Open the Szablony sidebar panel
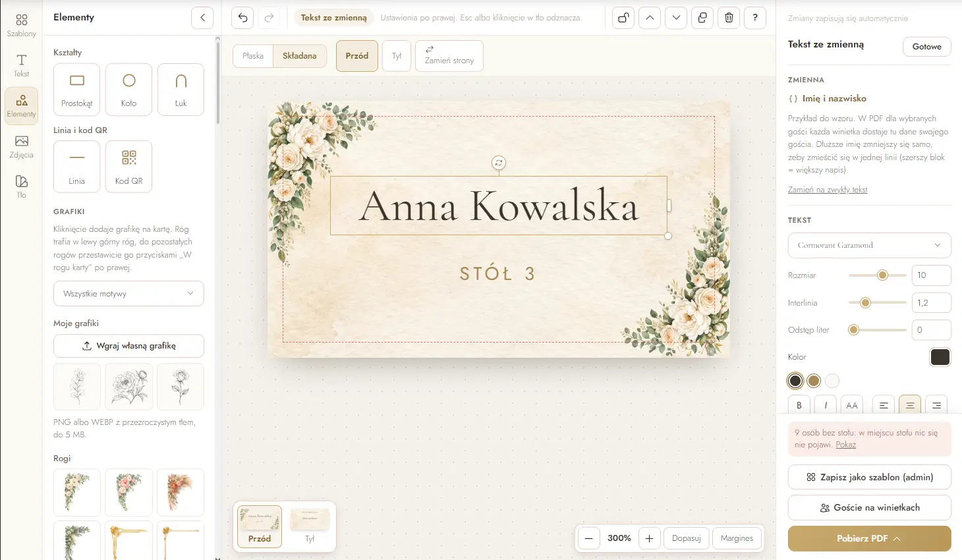The width and height of the screenshot is (962, 560). [21, 26]
